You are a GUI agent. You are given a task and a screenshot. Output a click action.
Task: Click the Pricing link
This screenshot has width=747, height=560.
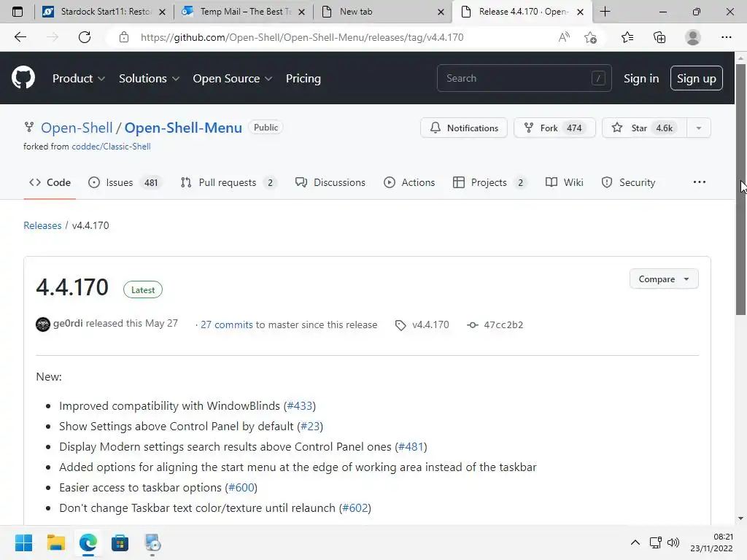[x=303, y=79]
